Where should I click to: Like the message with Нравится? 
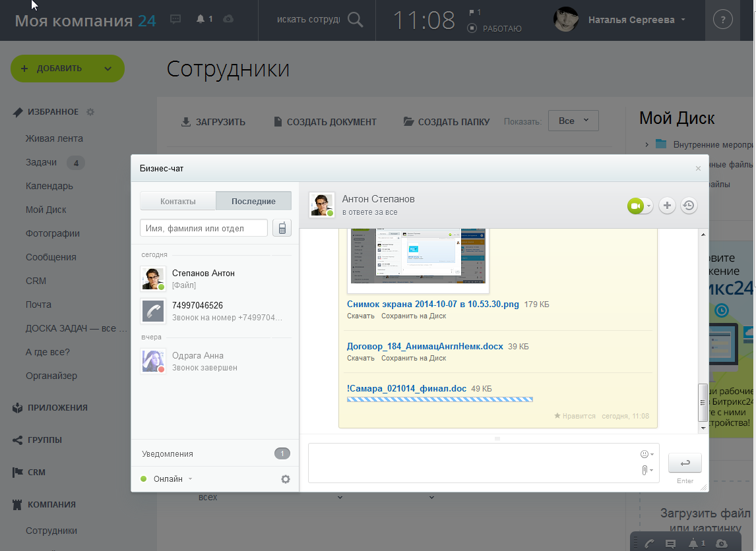tap(574, 416)
